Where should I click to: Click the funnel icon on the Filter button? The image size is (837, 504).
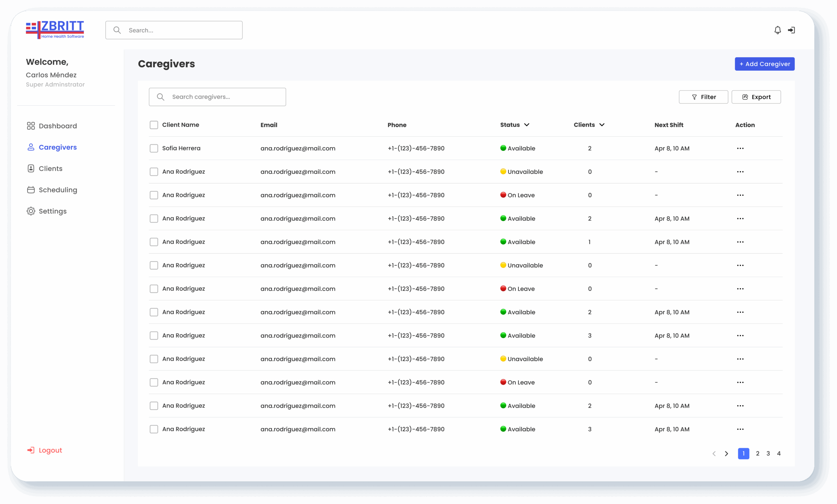694,97
